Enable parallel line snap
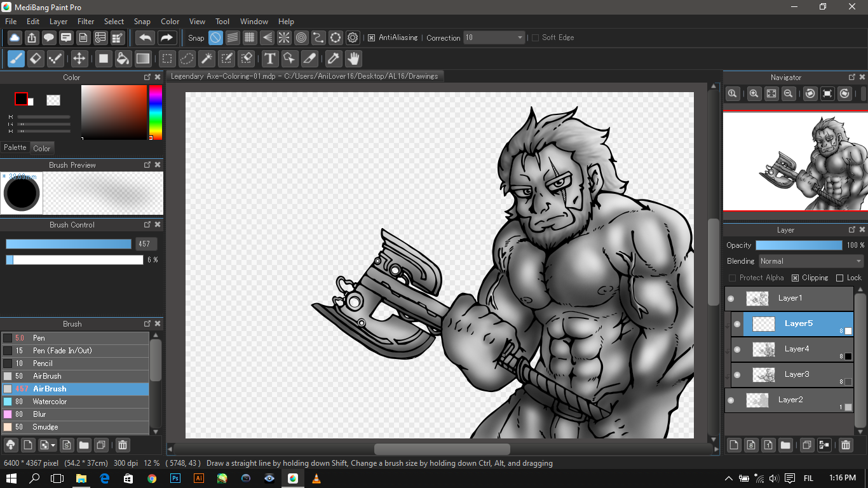The width and height of the screenshot is (868, 488). 233,37
